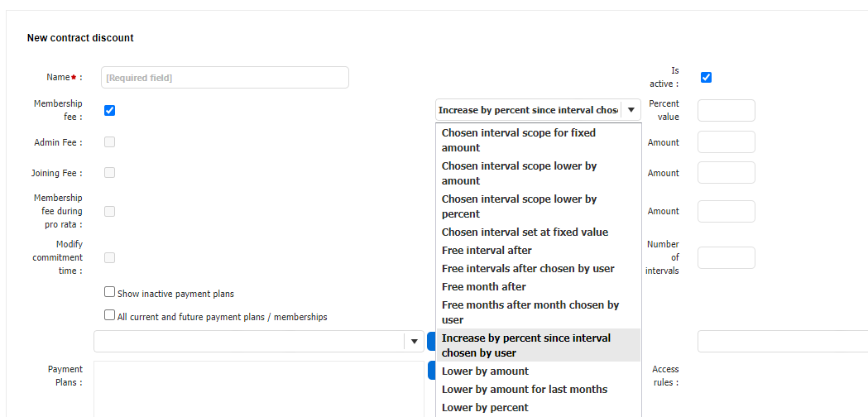Focus the Percent value input box
The width and height of the screenshot is (868, 417).
point(726,111)
